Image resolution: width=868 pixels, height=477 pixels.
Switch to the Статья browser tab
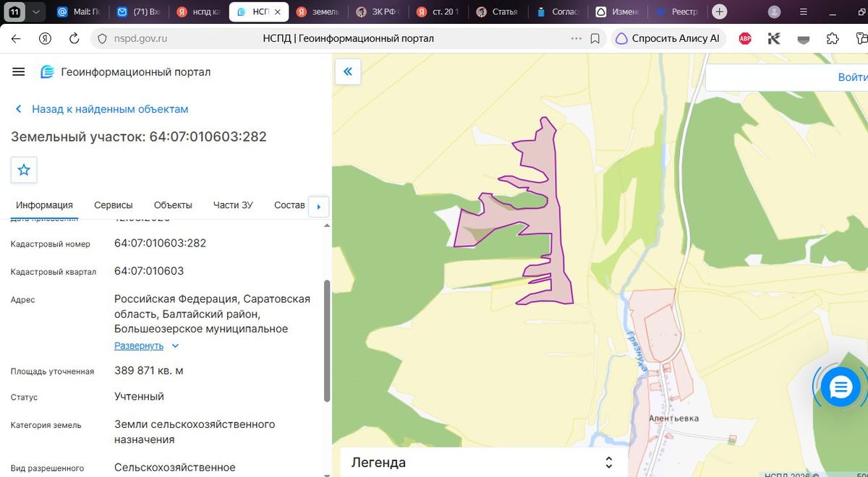coord(498,12)
